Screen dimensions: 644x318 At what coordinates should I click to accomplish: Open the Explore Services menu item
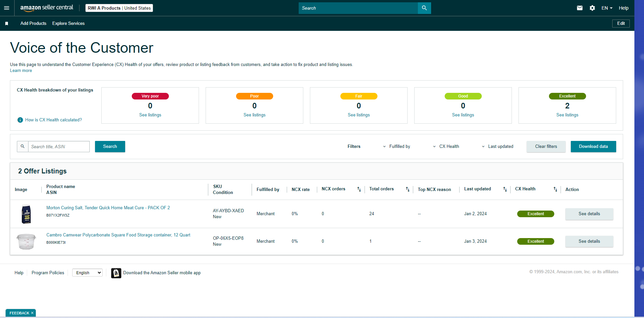pos(69,24)
